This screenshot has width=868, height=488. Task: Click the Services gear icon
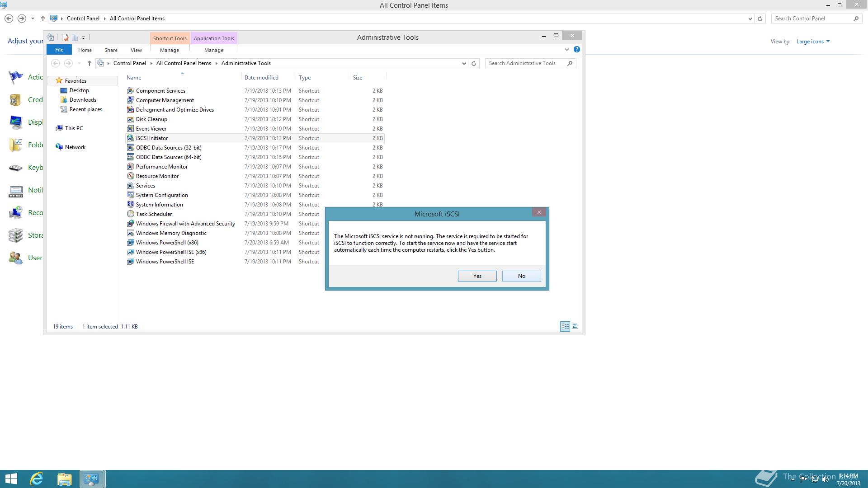(130, 186)
